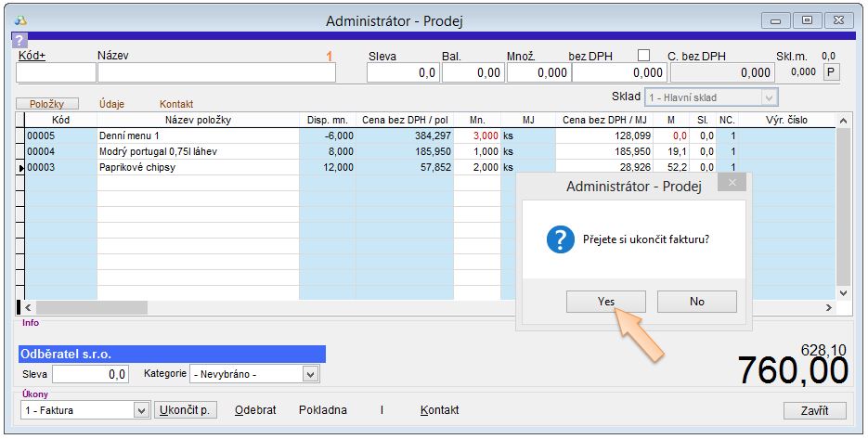Close the confirmation dialog with its X
Viewport: 868px width, 439px height.
[x=732, y=184]
